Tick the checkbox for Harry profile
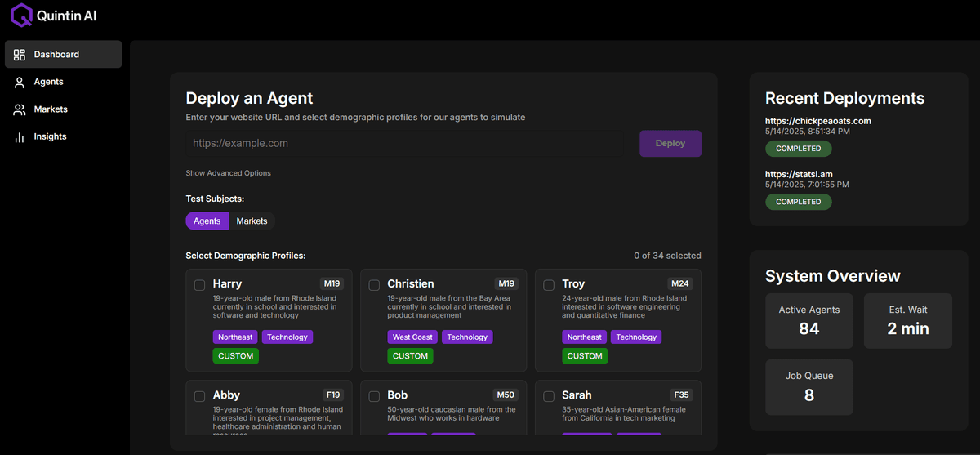 199,285
